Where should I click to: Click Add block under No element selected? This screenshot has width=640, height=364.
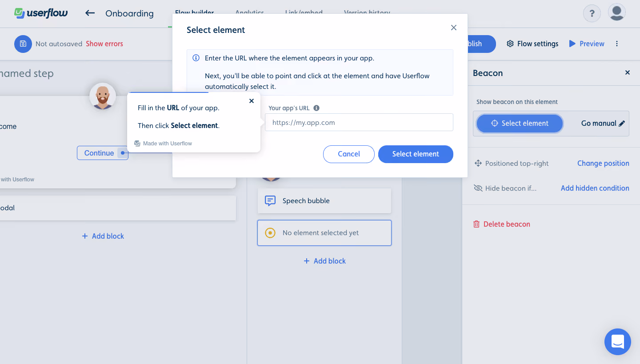324,261
